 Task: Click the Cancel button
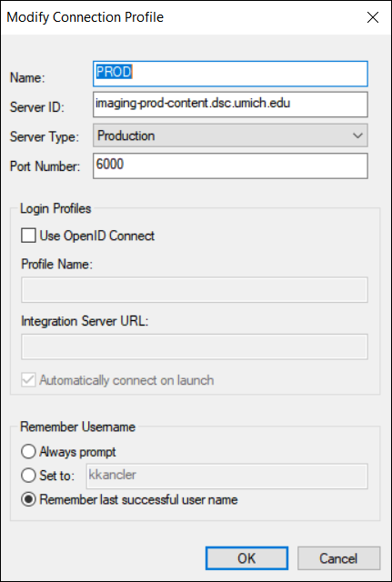(339, 558)
